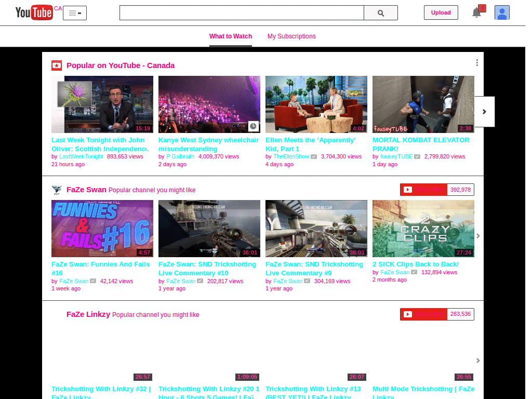Show next videos in Popular shelf
Image resolution: width=532 pixels, height=399 pixels.
(x=484, y=112)
